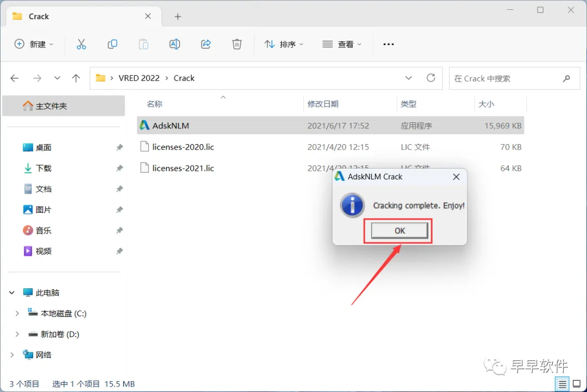587x392 pixels.
Task: Click OK in the AdskNLM Crack dialog
Action: click(x=399, y=231)
